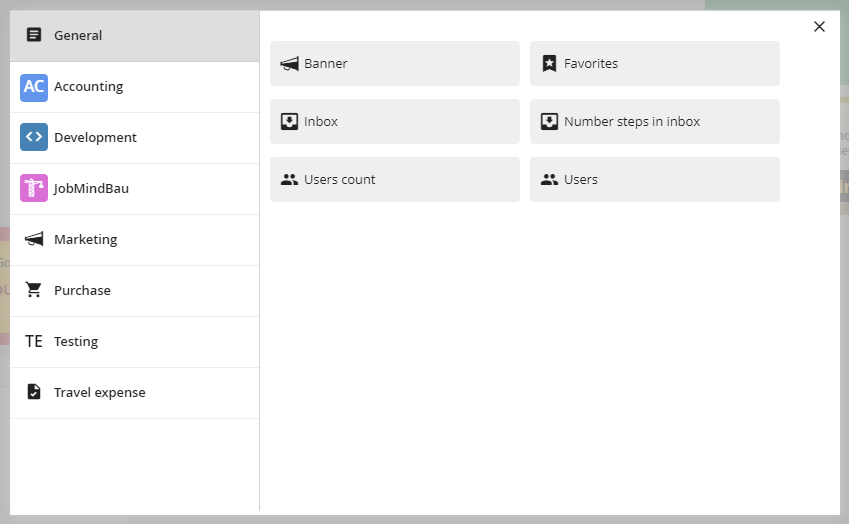This screenshot has width=849, height=524.
Task: Click the Purchase shopping cart icon
Action: (34, 291)
